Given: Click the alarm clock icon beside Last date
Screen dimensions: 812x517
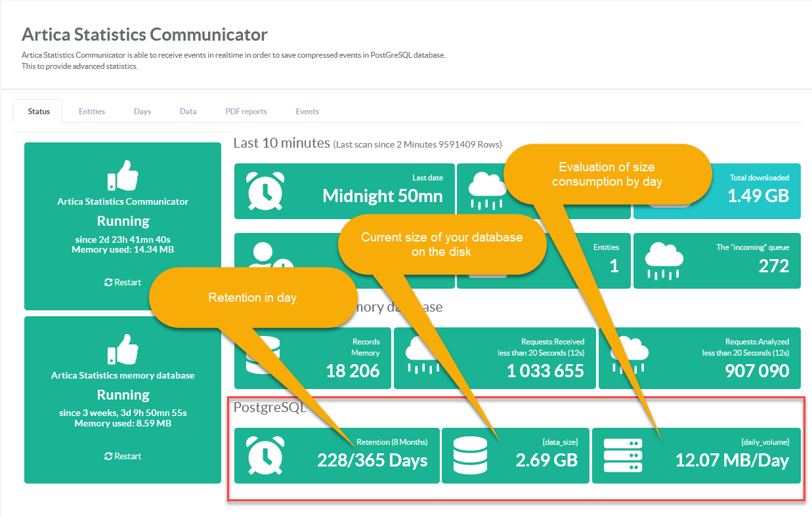Looking at the screenshot, I should tap(266, 191).
